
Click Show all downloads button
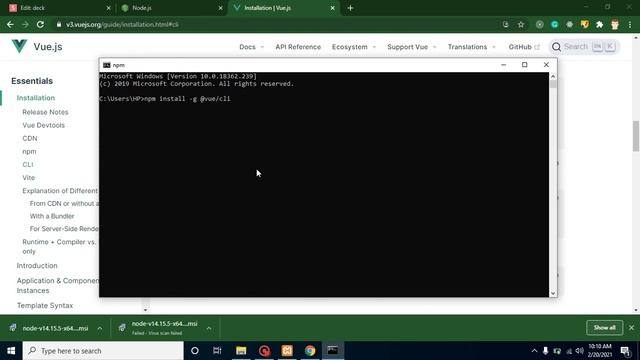tap(604, 328)
